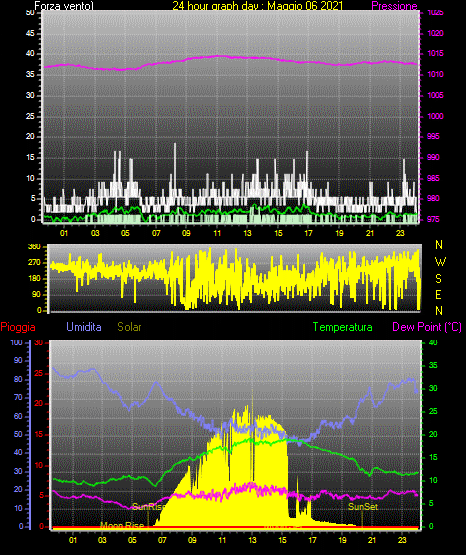Click pressure axis value 995
This screenshot has width=466, height=555.
433,136
